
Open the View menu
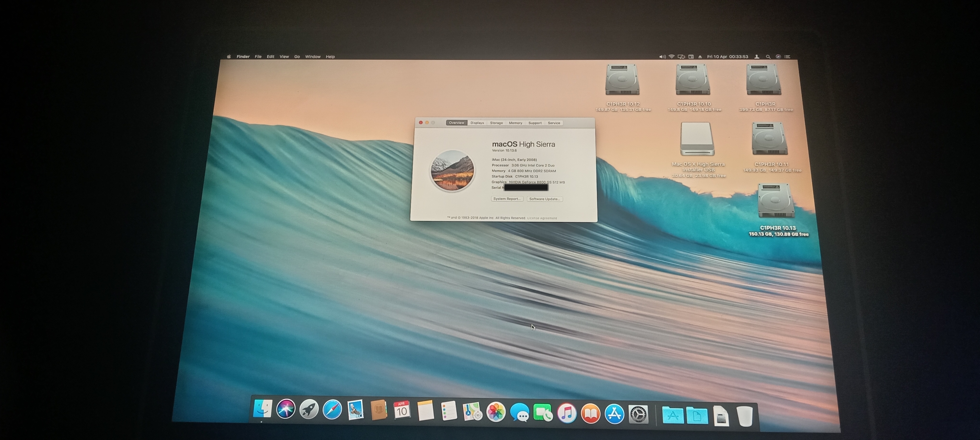tap(284, 57)
